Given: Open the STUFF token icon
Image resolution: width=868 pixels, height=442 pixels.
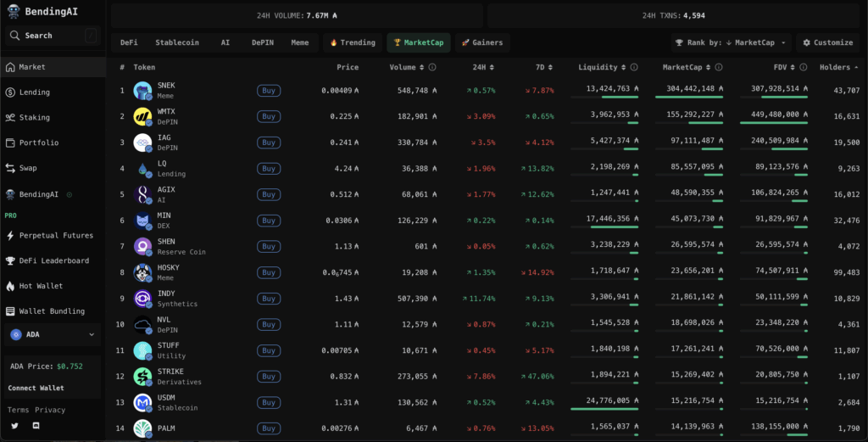Looking at the screenshot, I should pos(142,350).
